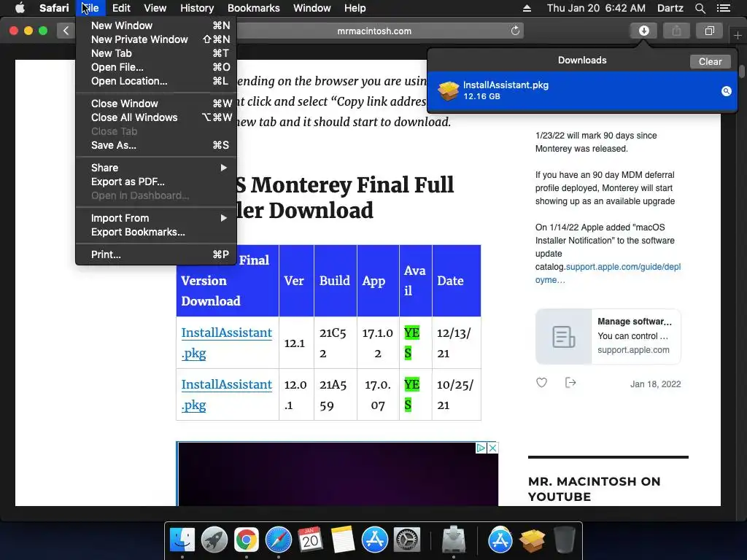Clear the Downloads list
The height and width of the screenshot is (560, 747).
tap(710, 61)
